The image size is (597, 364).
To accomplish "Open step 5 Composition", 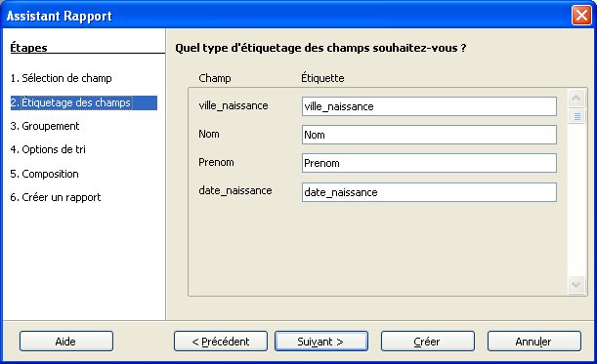I will click(x=45, y=174).
